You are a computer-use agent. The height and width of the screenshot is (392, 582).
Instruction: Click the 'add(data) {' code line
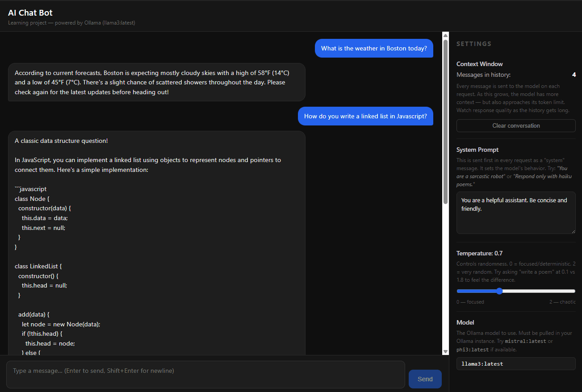33,314
